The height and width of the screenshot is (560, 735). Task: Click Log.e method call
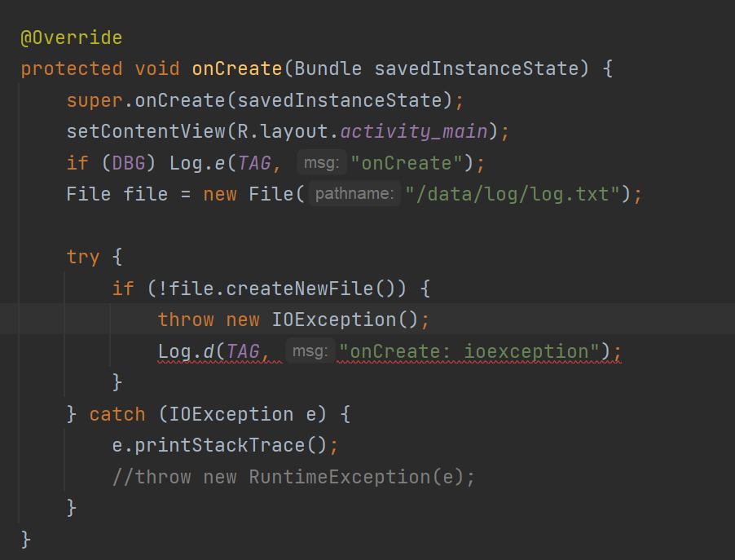[197, 163]
